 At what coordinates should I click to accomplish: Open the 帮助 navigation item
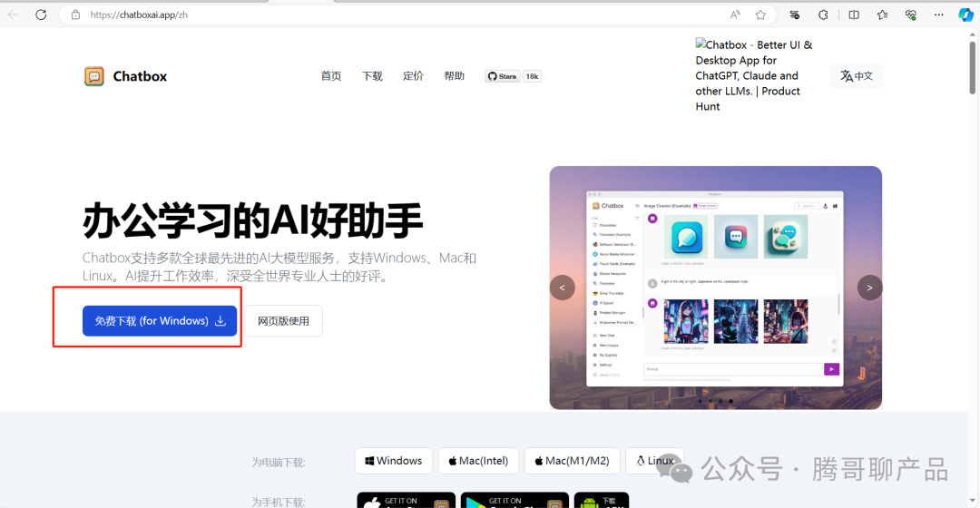(455, 76)
